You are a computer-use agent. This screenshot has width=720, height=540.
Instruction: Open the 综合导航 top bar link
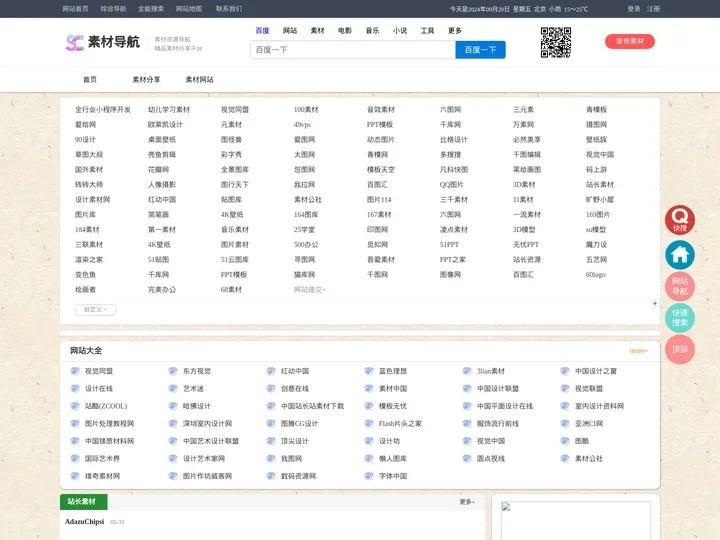tap(113, 9)
